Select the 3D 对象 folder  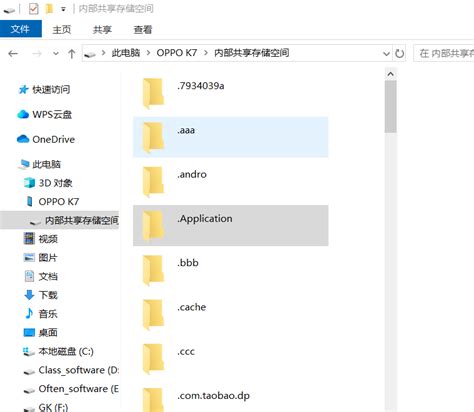48,183
